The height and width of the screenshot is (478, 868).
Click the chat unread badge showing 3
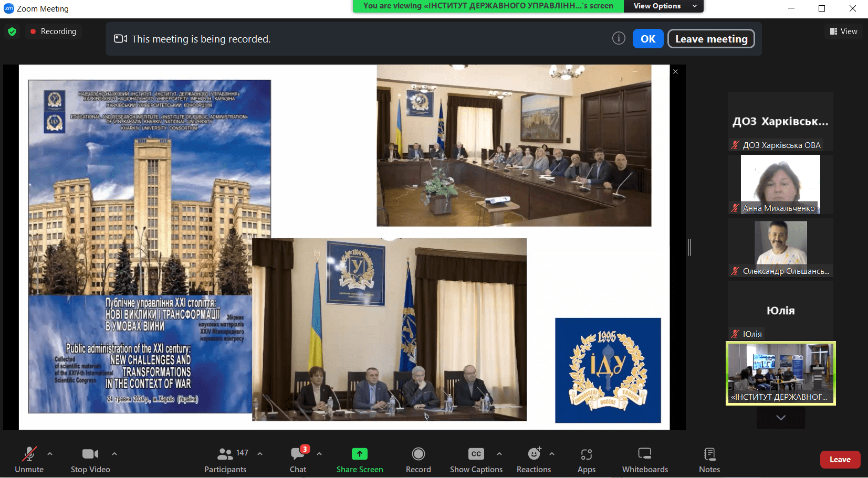coord(305,449)
